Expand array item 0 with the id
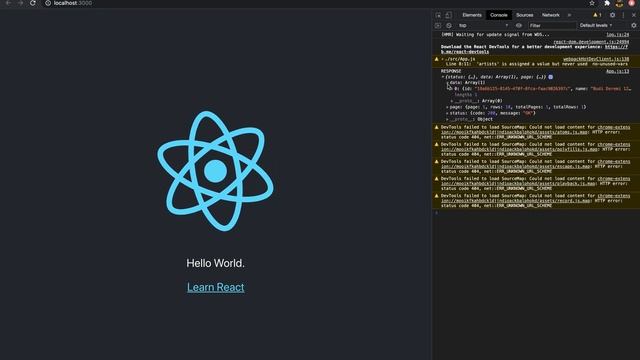The width and height of the screenshot is (640, 360). (x=452, y=89)
